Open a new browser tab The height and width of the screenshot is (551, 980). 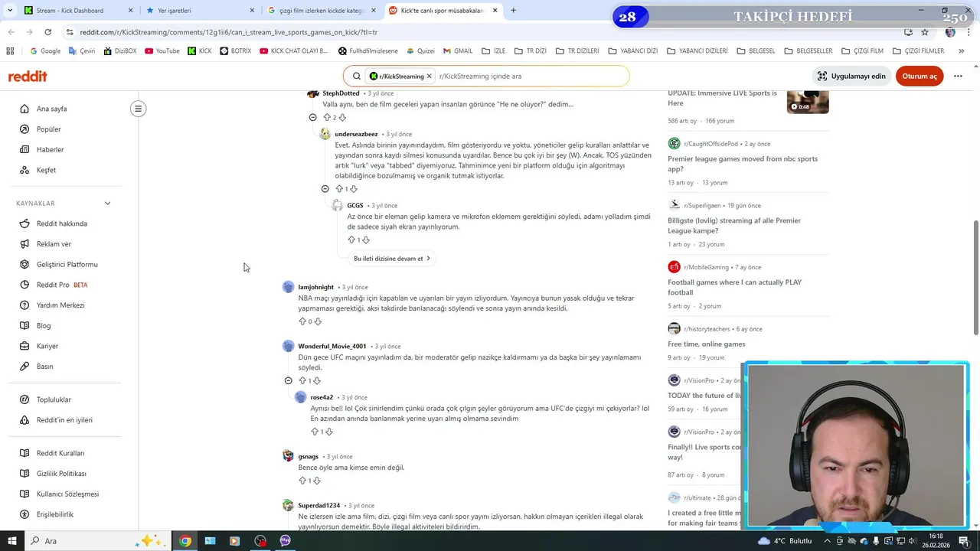(513, 11)
